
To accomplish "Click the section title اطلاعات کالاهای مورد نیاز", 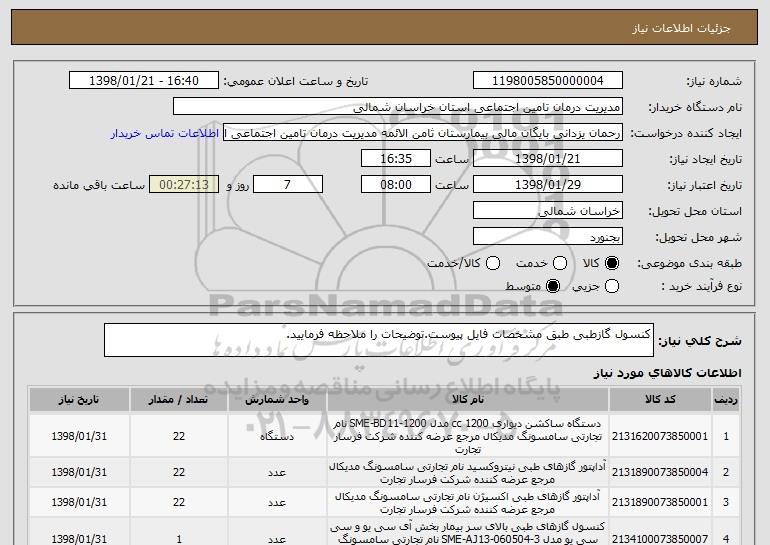I will tap(667, 373).
